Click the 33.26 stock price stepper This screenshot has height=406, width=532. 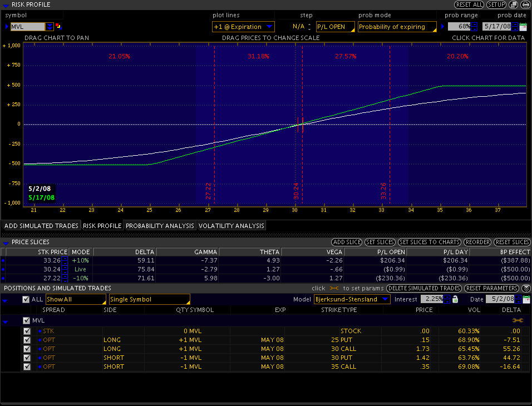[65, 260]
